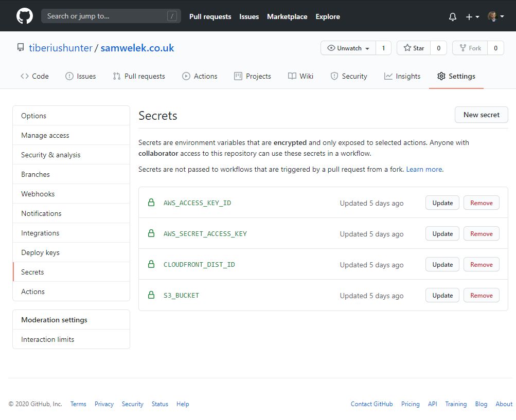Switch to the Code tab

pyautogui.click(x=34, y=76)
